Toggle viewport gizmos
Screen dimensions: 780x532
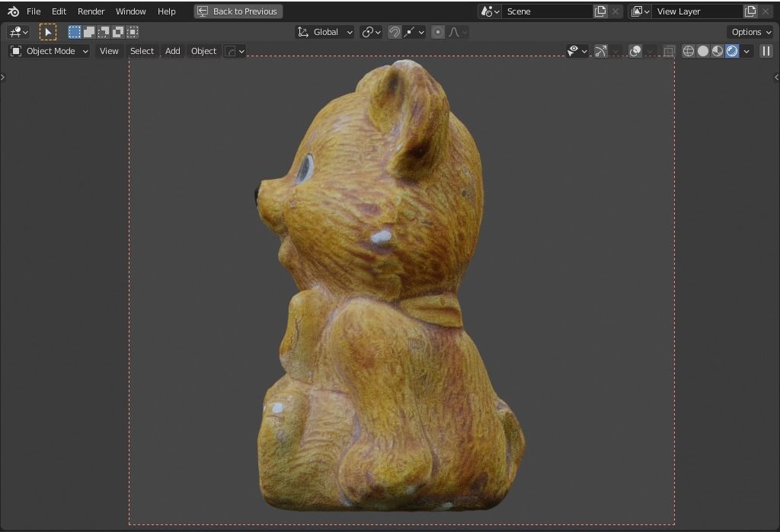pyautogui.click(x=600, y=51)
